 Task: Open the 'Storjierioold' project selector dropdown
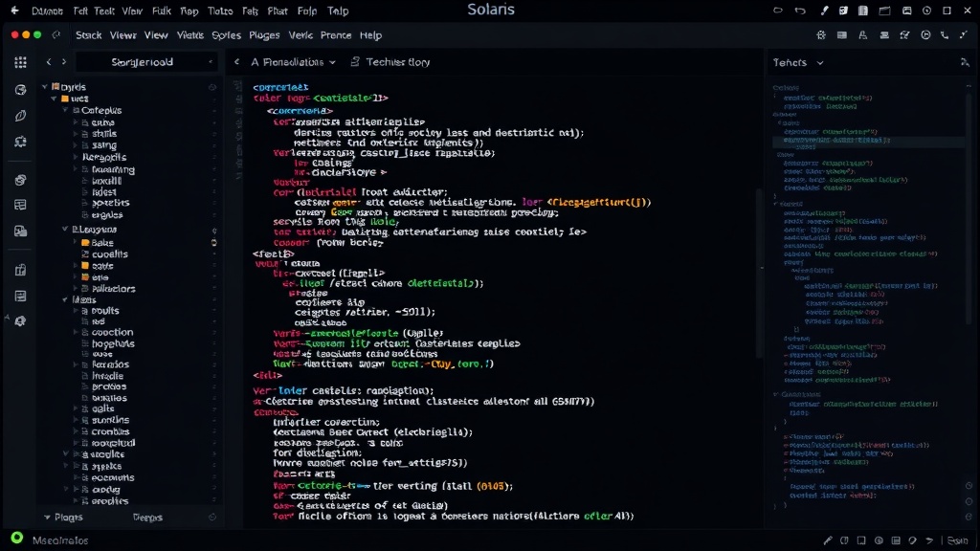point(146,62)
